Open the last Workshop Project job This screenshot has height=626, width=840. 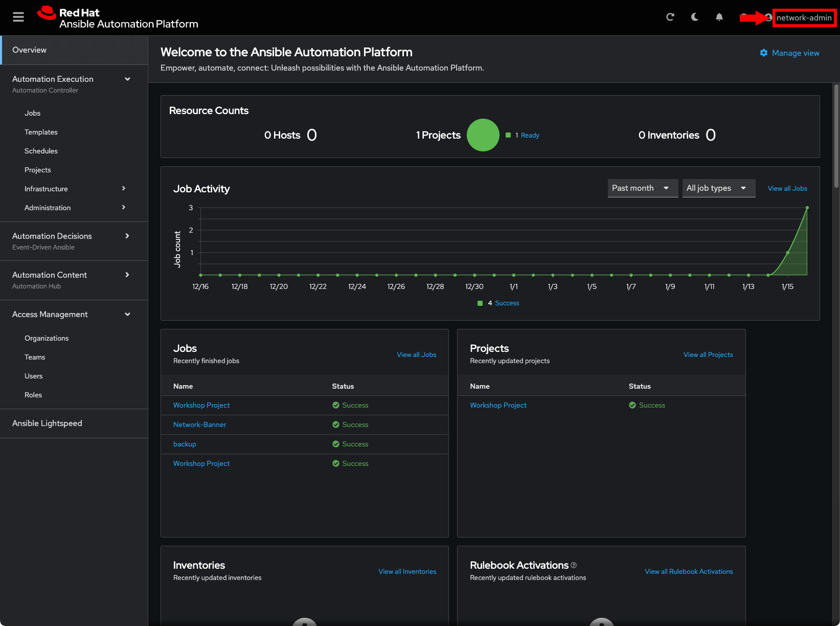tap(201, 463)
